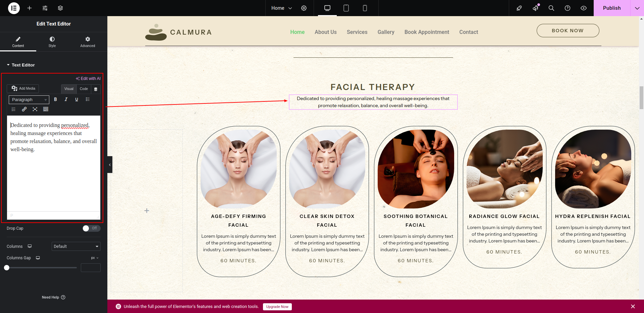
Task: Open the Add Element plus icon
Action: [30, 8]
